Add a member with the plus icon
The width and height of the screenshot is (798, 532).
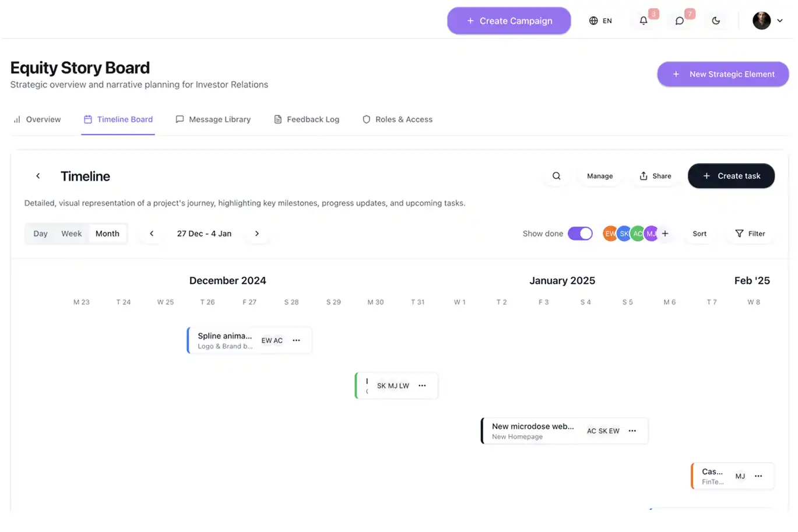pyautogui.click(x=665, y=234)
